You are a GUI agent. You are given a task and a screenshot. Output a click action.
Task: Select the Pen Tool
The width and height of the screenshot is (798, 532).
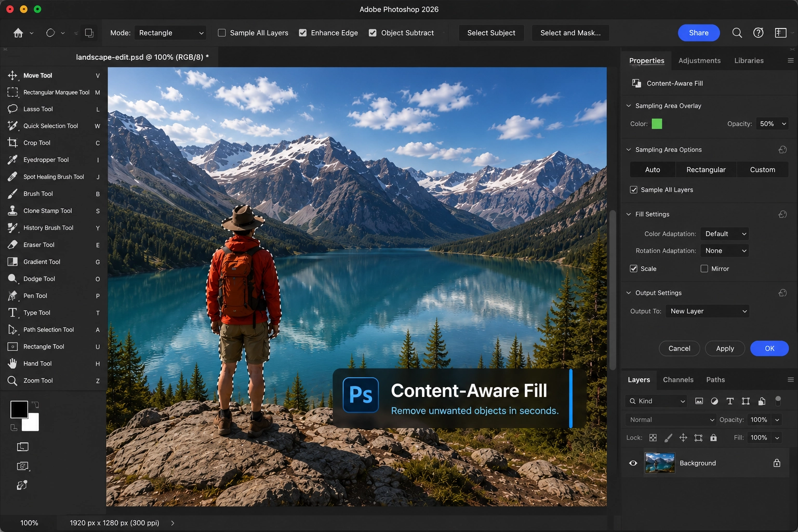pos(53,296)
